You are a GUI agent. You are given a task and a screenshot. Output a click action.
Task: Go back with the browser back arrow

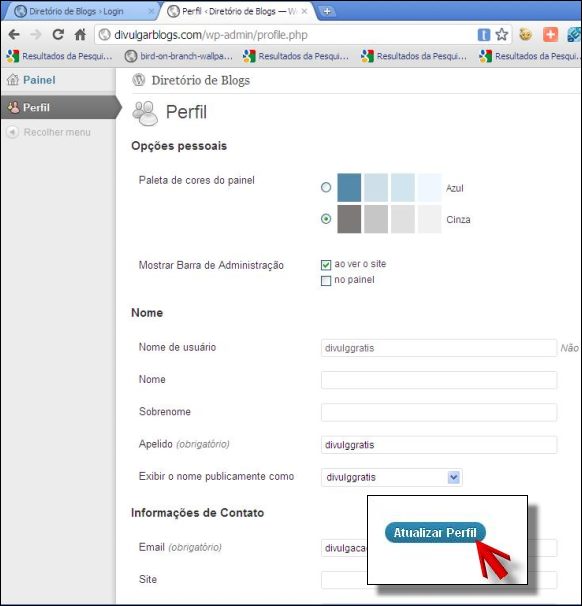point(14,35)
